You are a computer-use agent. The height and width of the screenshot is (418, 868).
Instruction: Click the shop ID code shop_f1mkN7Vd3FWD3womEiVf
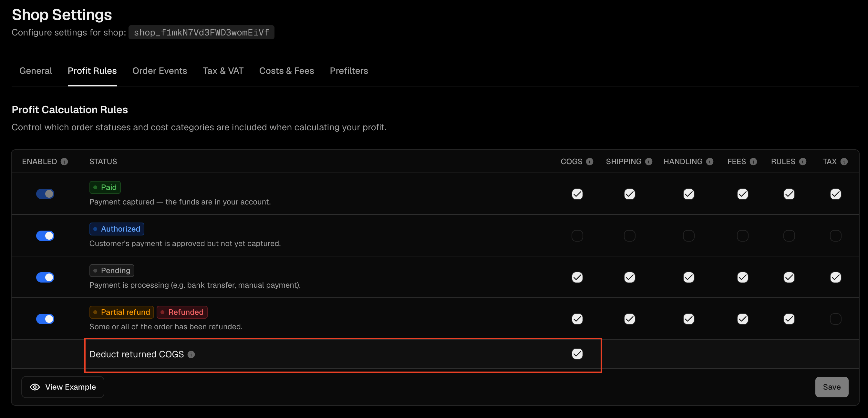tap(201, 32)
